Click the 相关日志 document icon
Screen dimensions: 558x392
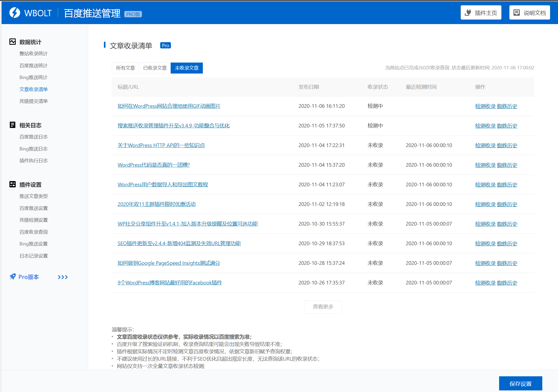tap(13, 125)
